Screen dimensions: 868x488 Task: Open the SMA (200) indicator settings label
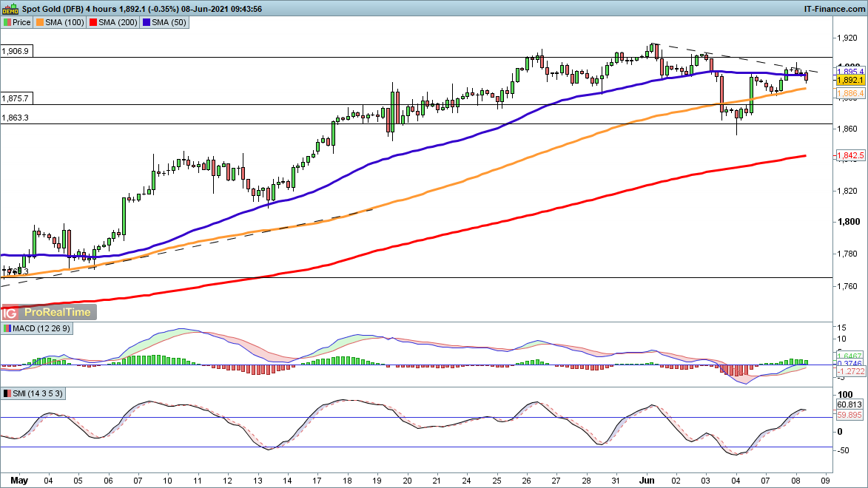point(116,23)
